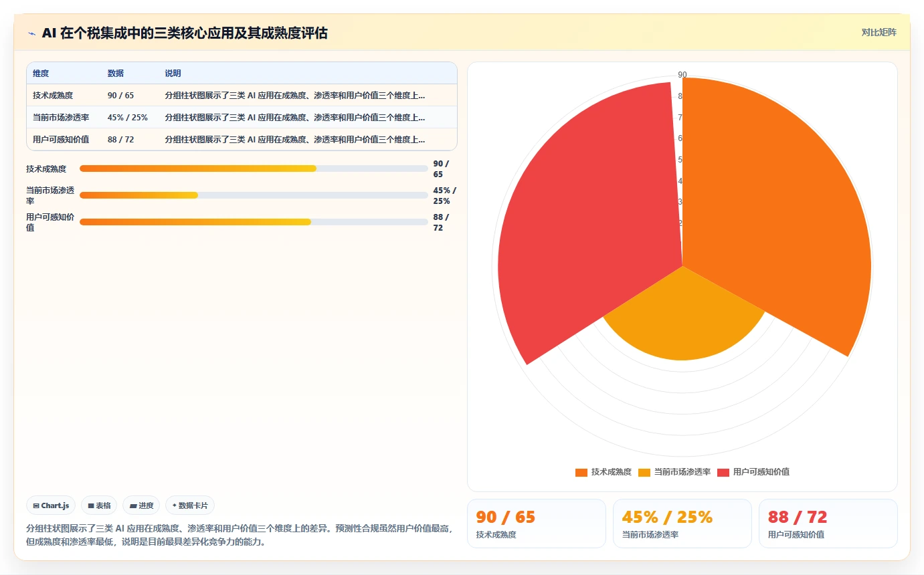Screen dimensions: 924x575
Task: Open the 45% / 25% 当前市场渗透率 data card
Action: (682, 524)
